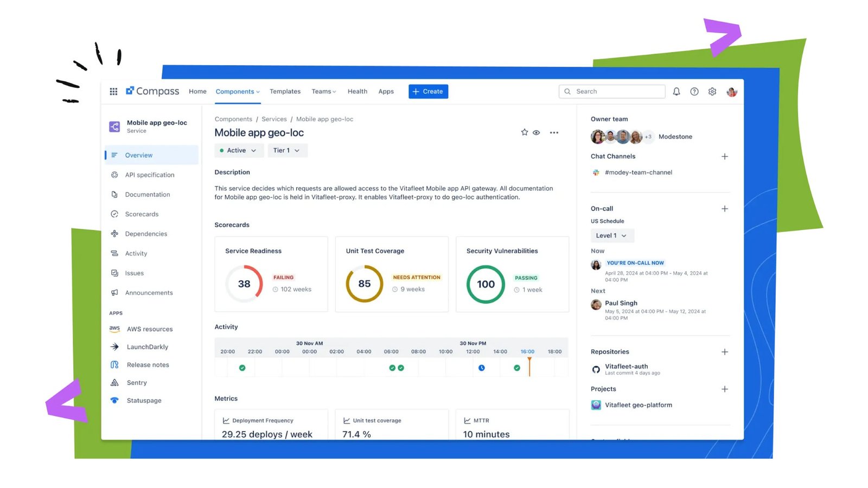Open the Level 1 on-call schedule dropdown
This screenshot has width=868, height=488.
[x=612, y=235]
